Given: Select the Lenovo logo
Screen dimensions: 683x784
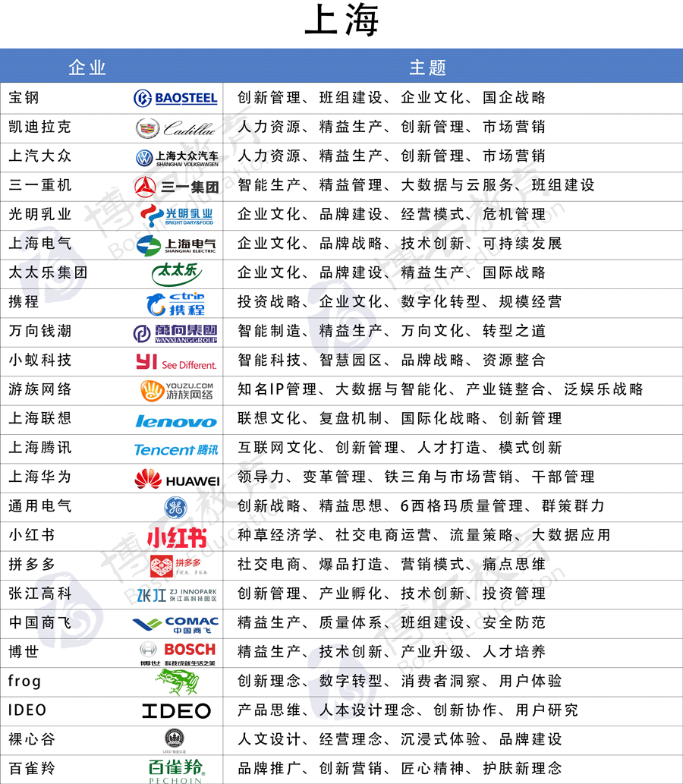Looking at the screenshot, I should (x=176, y=421).
